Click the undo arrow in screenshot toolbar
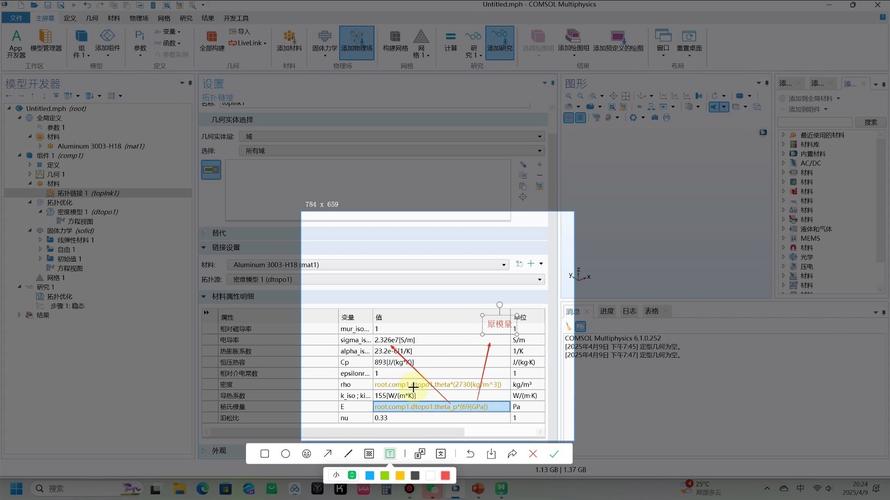The height and width of the screenshot is (500, 890). point(470,454)
